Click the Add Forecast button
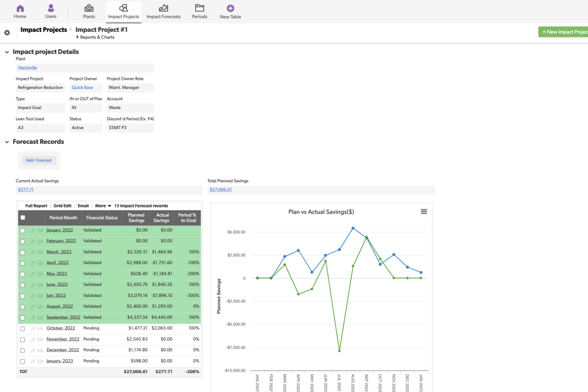This screenshot has height=392, width=588. click(x=39, y=160)
